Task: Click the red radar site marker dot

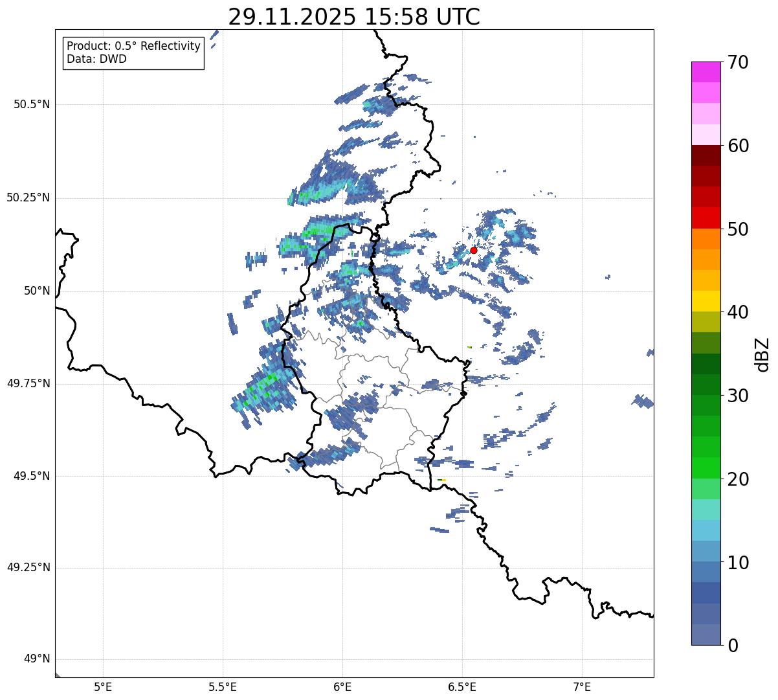Action: 473,250
